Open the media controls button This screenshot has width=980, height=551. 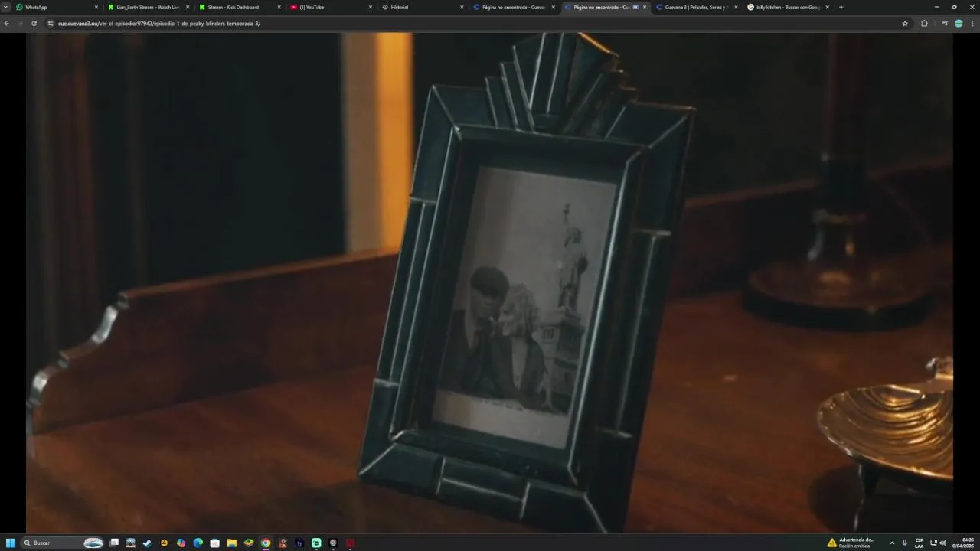pos(945,24)
